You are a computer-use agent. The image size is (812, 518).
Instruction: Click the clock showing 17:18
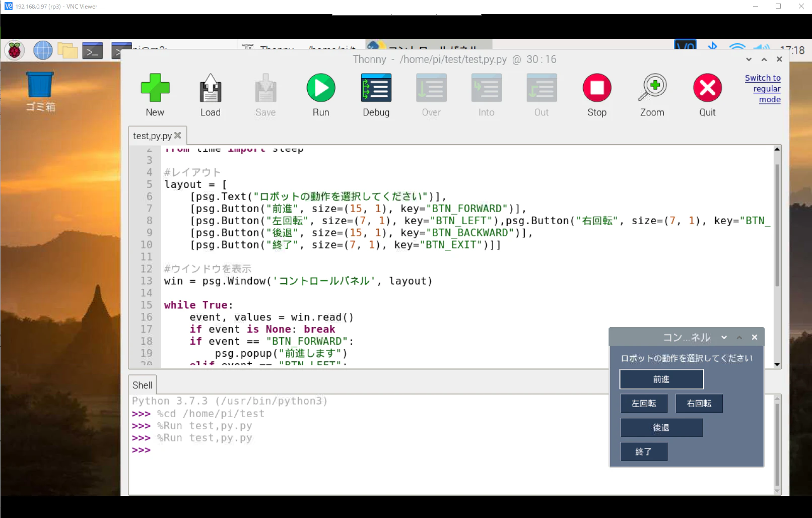(x=792, y=50)
